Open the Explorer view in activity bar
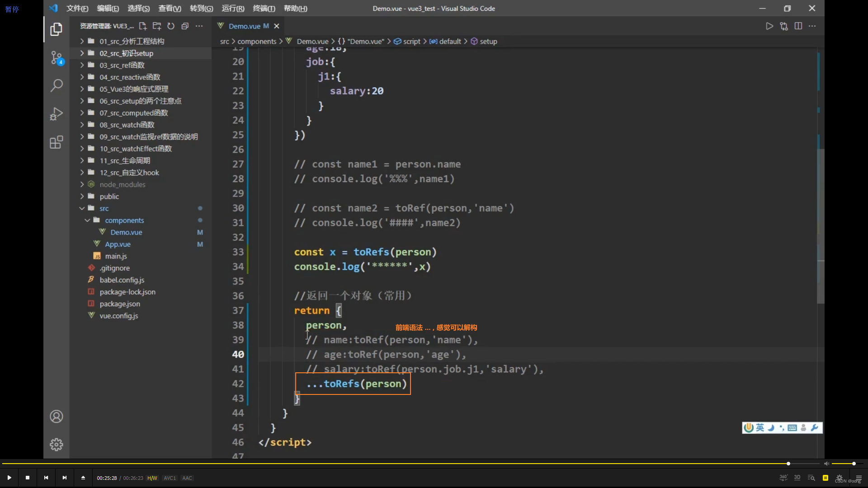Image resolution: width=868 pixels, height=488 pixels. point(57,29)
